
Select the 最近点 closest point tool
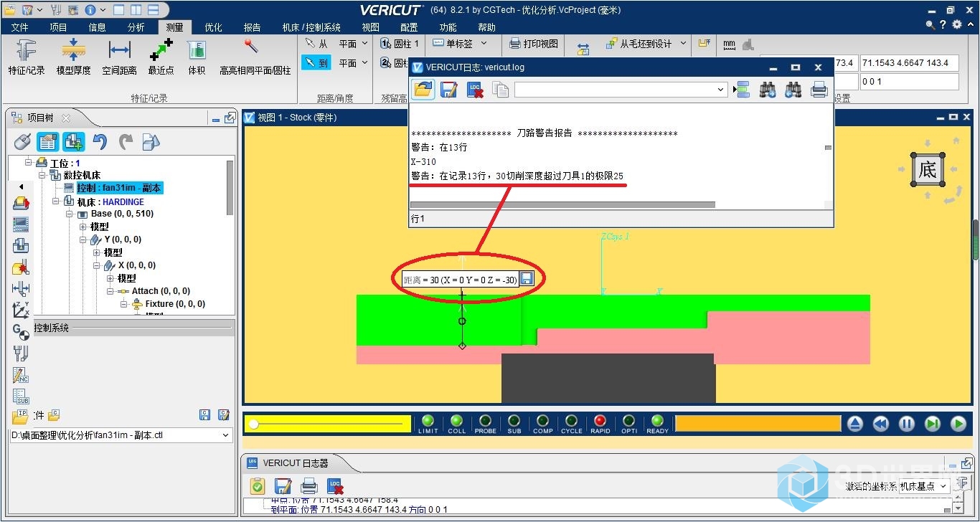(x=161, y=57)
